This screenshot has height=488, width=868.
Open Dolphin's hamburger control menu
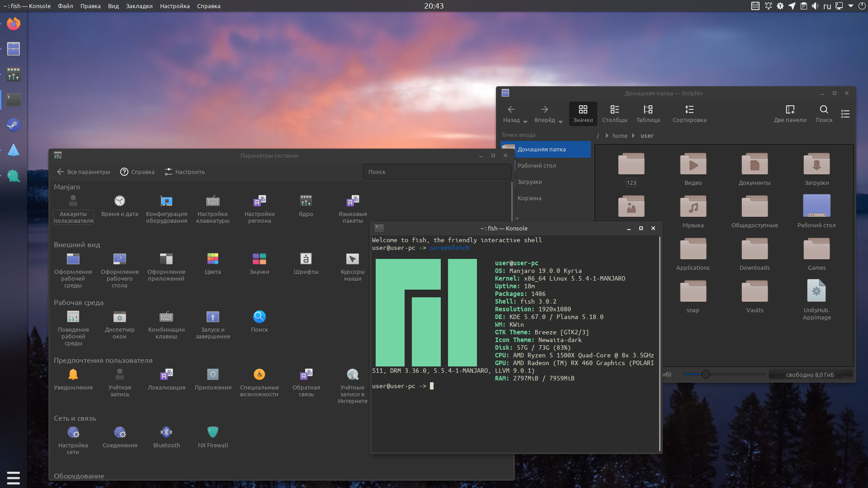(845, 113)
